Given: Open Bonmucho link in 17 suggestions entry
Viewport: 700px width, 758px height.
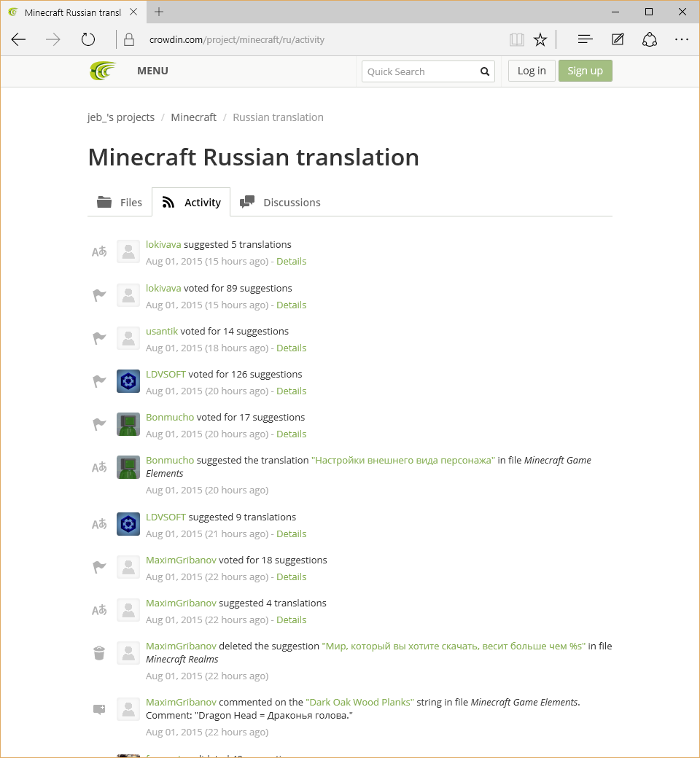Looking at the screenshot, I should pos(170,417).
